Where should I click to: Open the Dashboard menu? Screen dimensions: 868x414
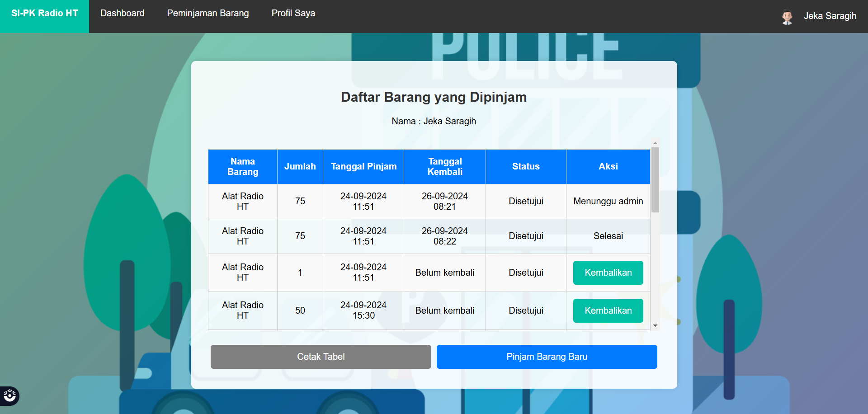click(122, 14)
